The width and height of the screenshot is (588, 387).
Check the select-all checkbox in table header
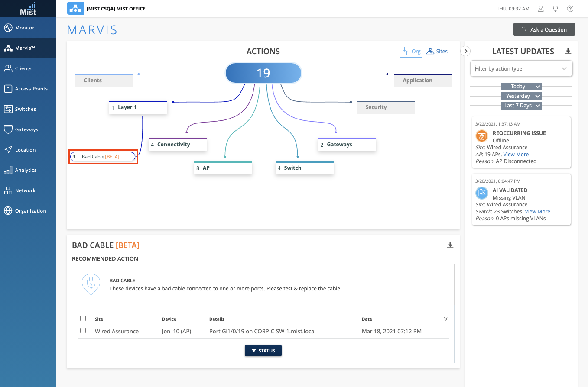pos(83,319)
